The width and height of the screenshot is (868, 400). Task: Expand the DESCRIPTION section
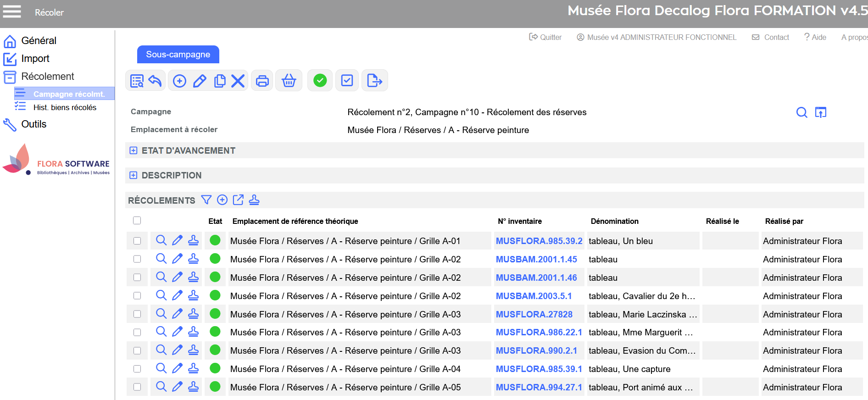pyautogui.click(x=134, y=175)
